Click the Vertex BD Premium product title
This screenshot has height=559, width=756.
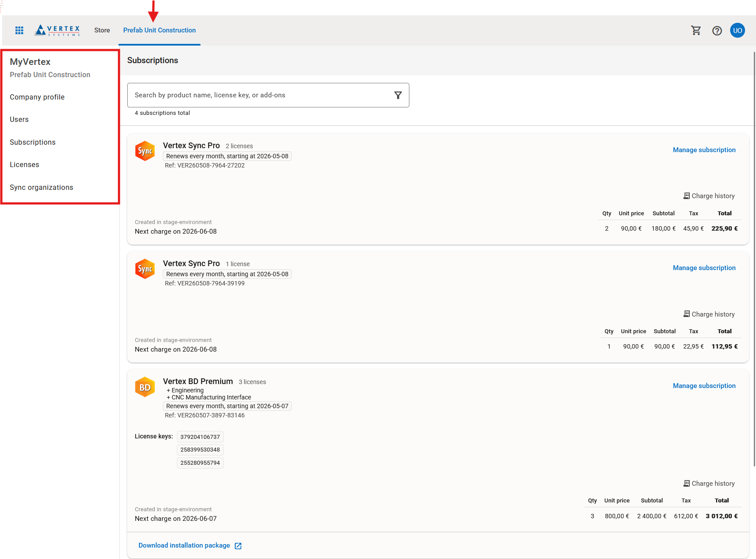[198, 381]
